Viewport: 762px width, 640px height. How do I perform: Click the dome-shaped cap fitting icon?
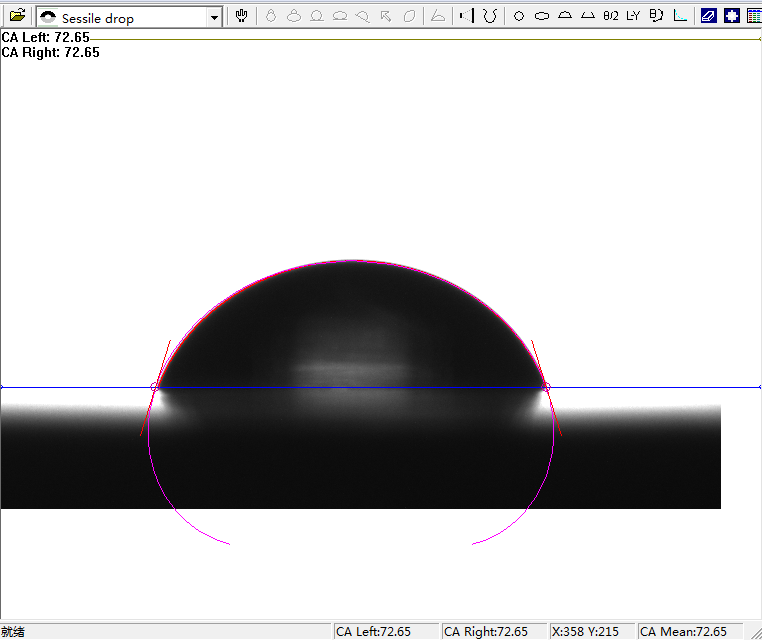tap(564, 16)
